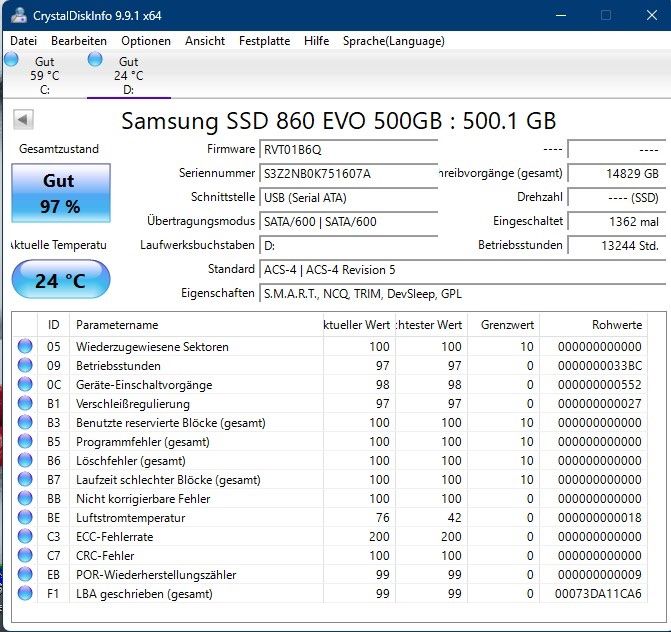Click the previous disk arrow button

click(x=23, y=119)
